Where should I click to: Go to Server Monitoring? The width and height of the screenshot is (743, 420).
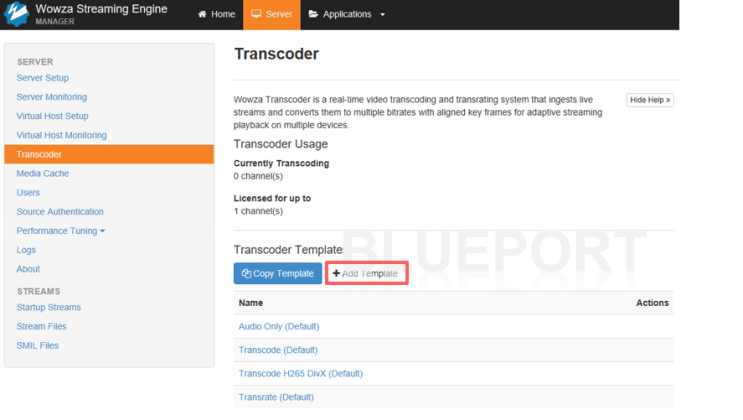pyautogui.click(x=52, y=97)
